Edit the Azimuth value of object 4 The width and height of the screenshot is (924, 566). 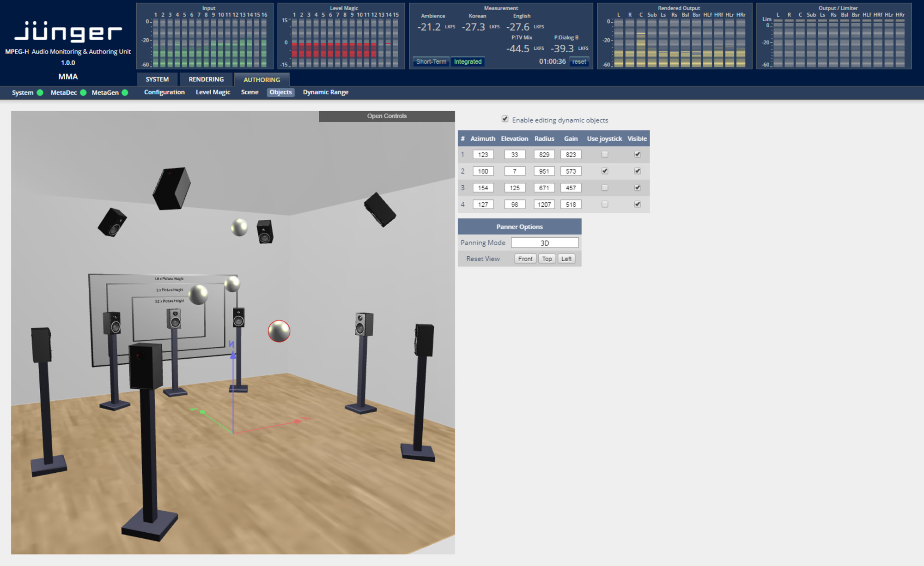point(482,204)
